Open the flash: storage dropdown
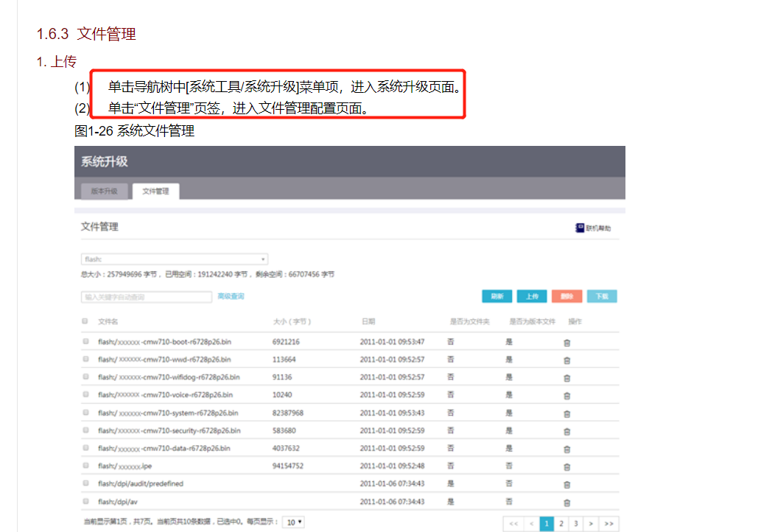The width and height of the screenshot is (761, 532). tap(175, 259)
